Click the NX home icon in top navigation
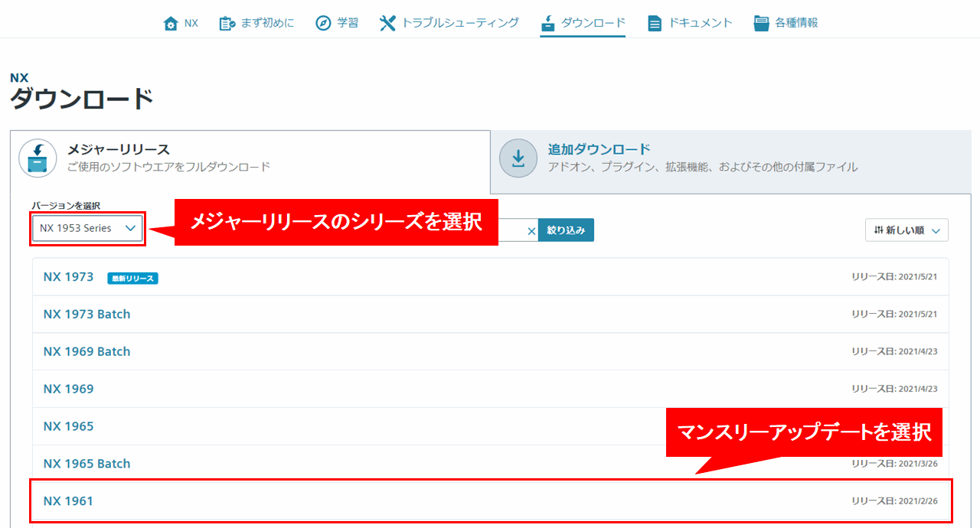This screenshot has height=528, width=980. [x=171, y=24]
